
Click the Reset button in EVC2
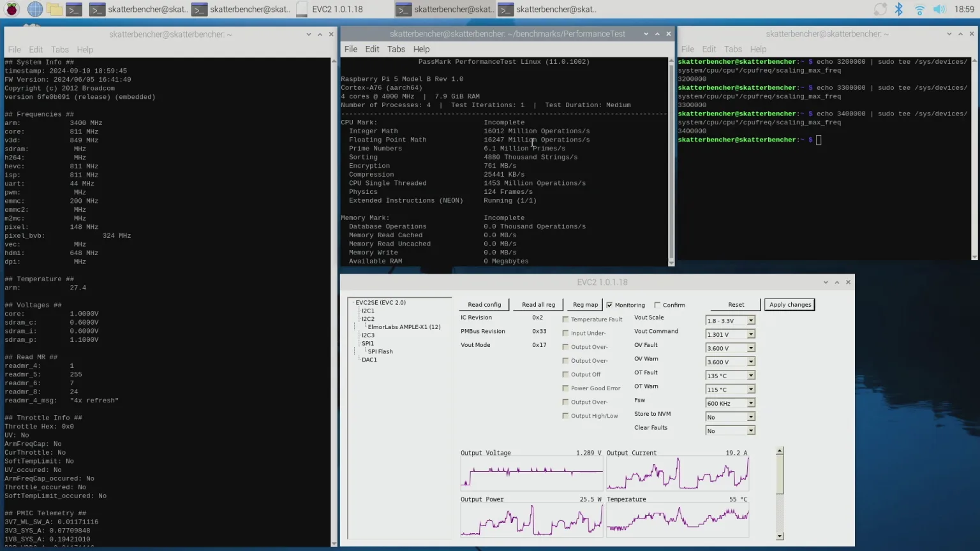736,305
